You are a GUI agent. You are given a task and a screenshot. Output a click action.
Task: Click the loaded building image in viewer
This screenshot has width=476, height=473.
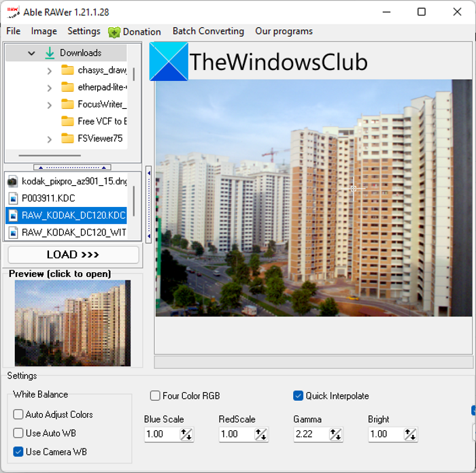pos(313,198)
